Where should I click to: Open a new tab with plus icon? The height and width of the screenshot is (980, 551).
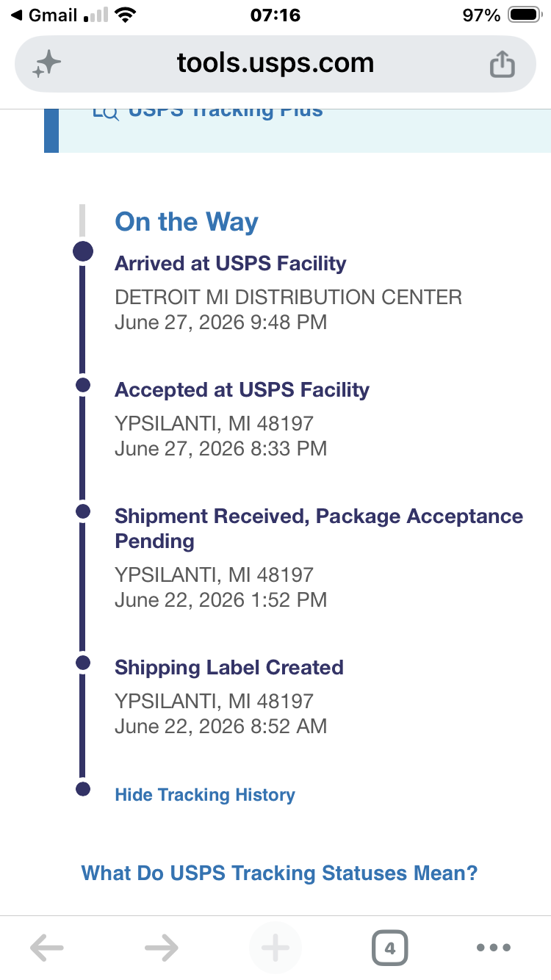[275, 948]
